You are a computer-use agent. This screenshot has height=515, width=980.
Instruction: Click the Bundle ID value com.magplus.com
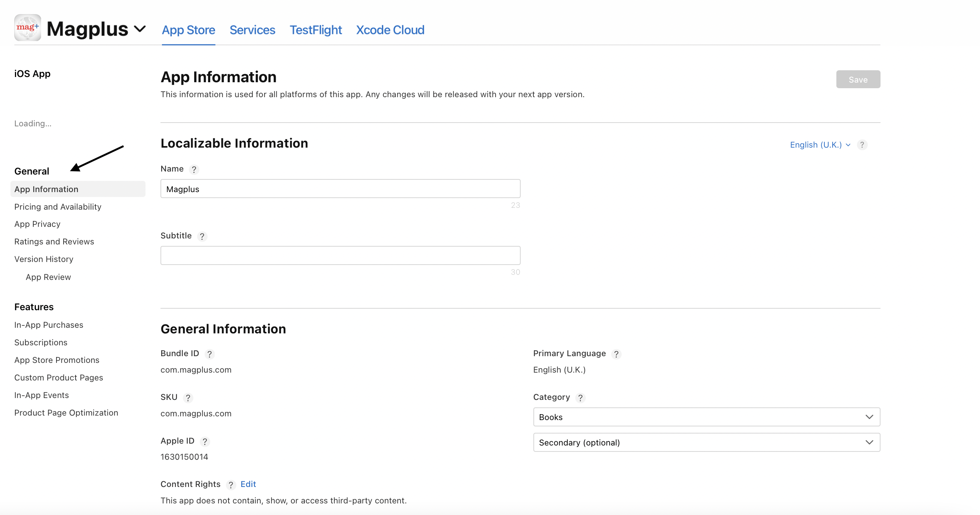pos(196,369)
